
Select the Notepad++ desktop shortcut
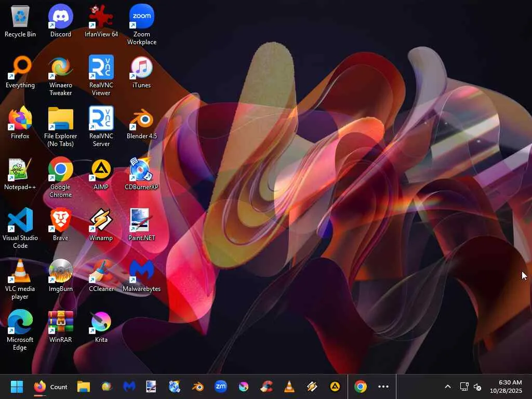pos(20,174)
